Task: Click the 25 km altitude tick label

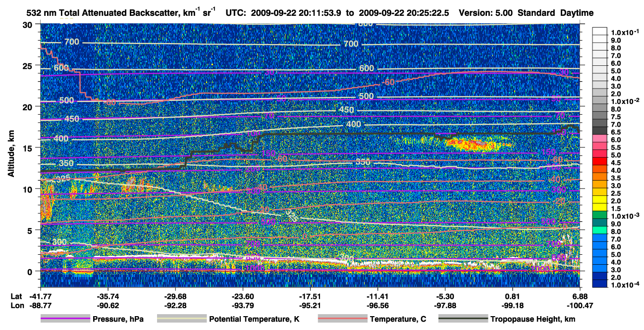Action: (27, 65)
